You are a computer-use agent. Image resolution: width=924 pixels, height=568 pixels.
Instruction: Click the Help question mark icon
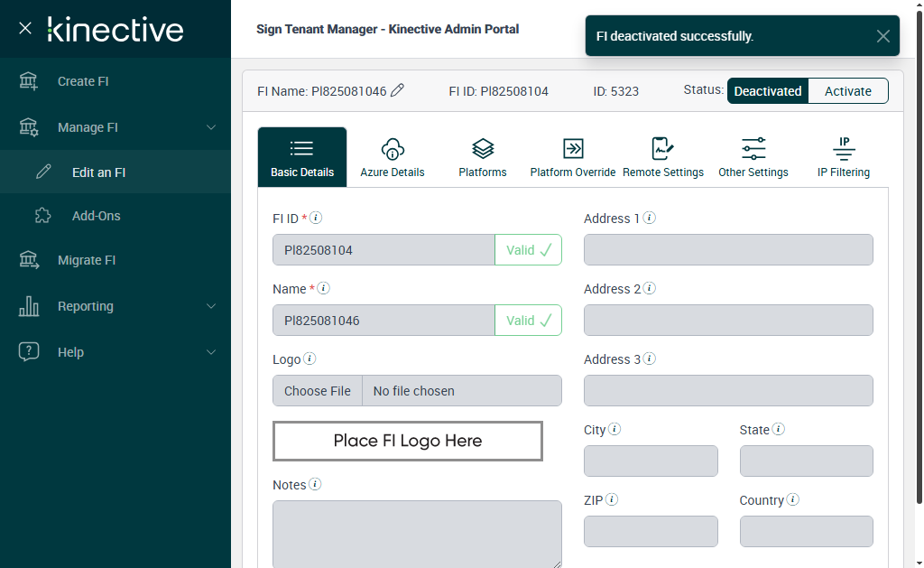[28, 351]
